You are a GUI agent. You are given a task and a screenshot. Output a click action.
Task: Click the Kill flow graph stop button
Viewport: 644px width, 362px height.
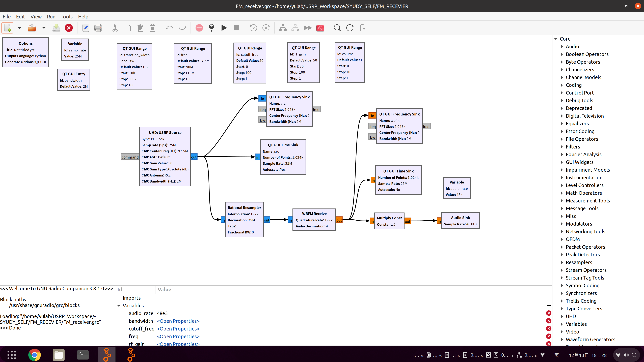tap(236, 28)
